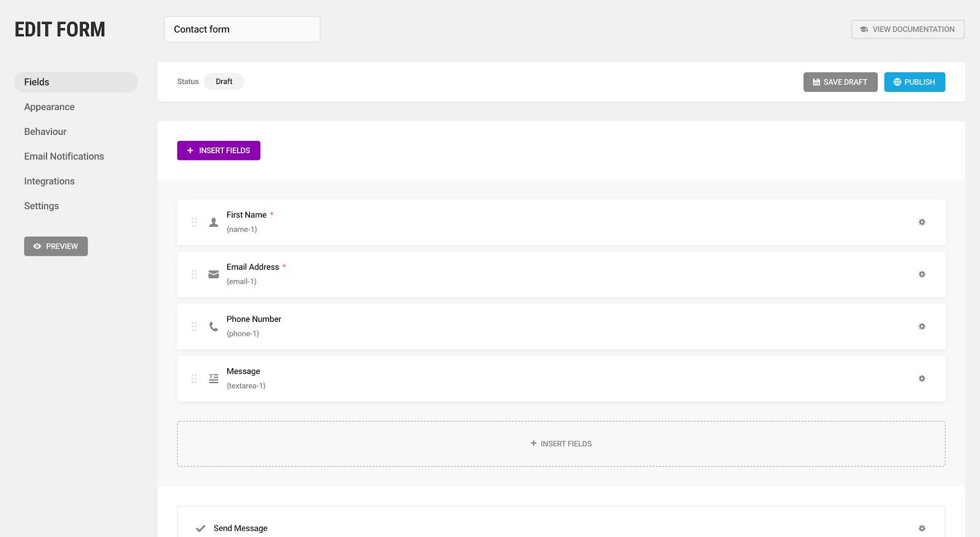The height and width of the screenshot is (537, 980).
Task: Click the checkmark icon beside Send Message
Action: click(x=200, y=528)
